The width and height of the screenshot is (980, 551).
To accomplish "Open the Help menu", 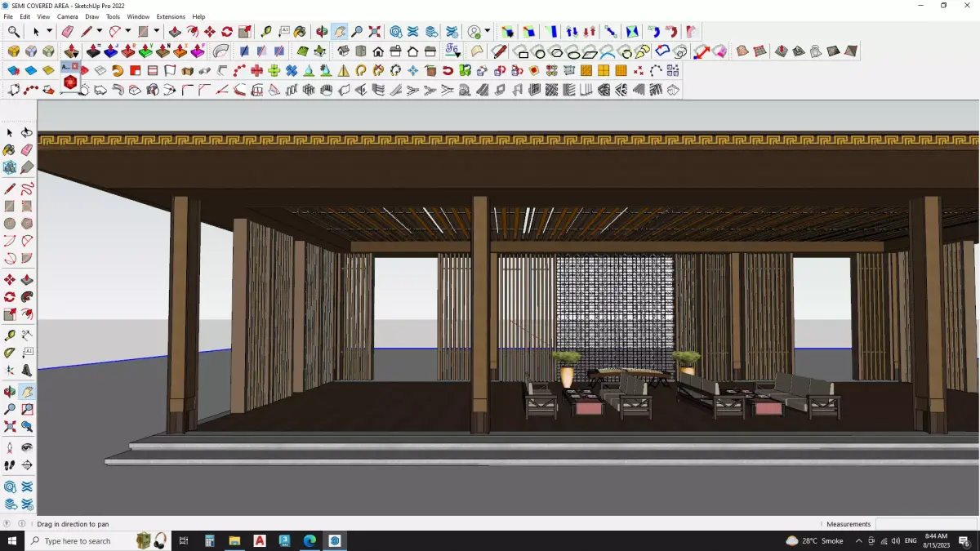I will 198,16.
